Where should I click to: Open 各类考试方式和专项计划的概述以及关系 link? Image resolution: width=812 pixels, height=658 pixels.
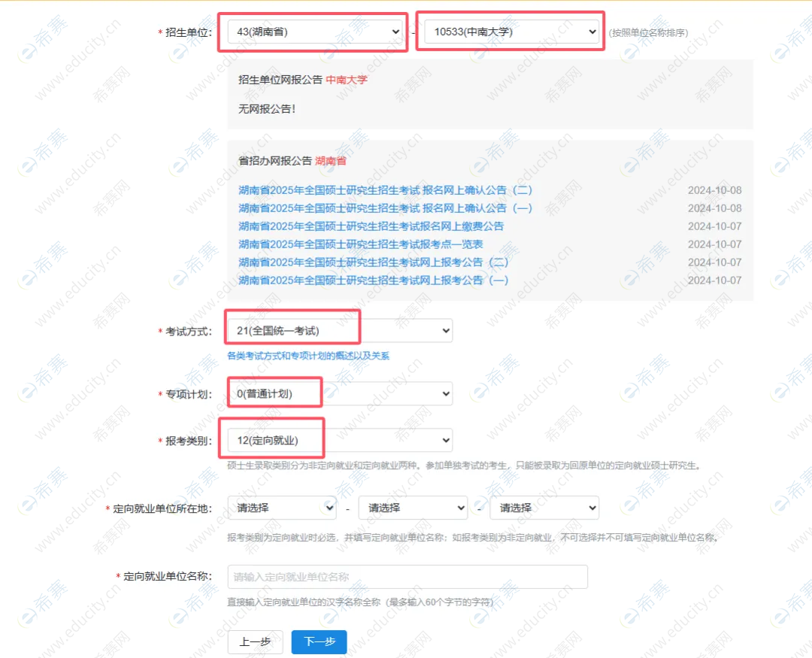coord(308,356)
